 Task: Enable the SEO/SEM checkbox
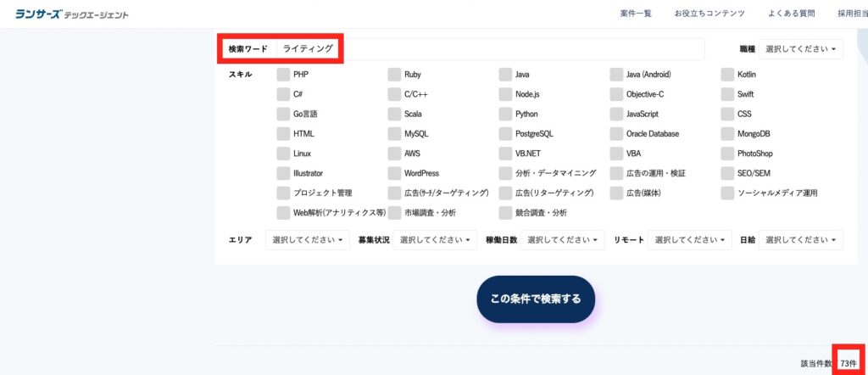pos(727,173)
